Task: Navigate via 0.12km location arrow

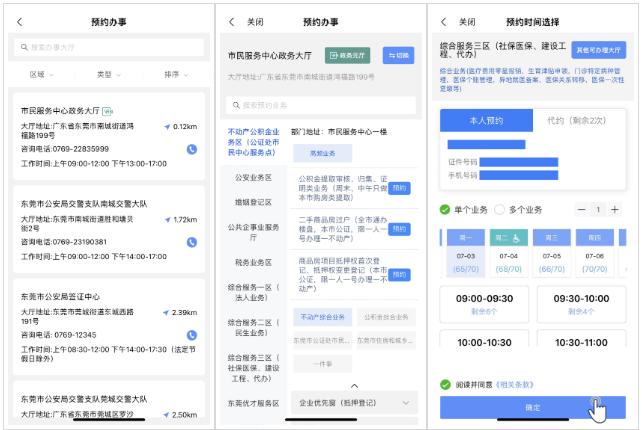Action: click(x=167, y=127)
